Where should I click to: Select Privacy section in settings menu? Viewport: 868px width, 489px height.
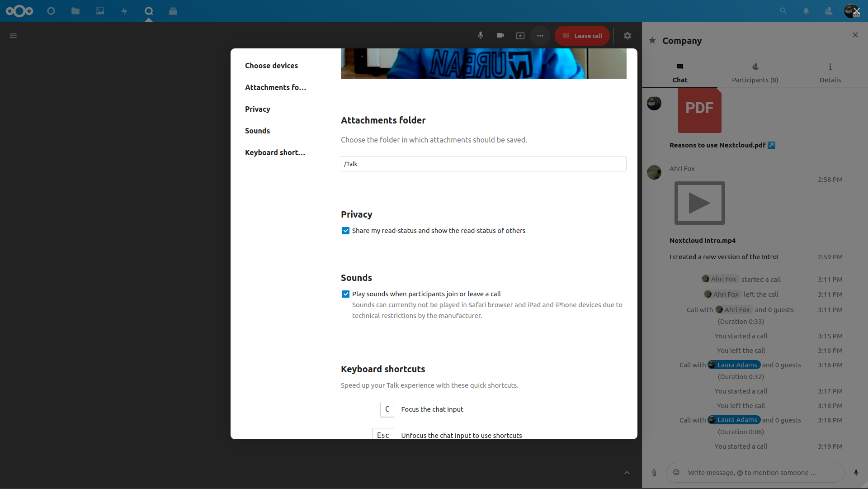(x=258, y=109)
